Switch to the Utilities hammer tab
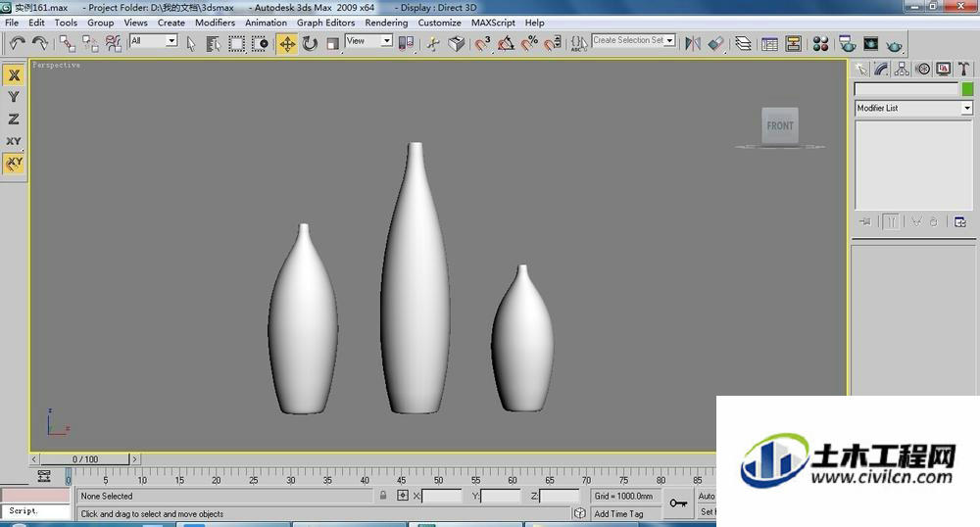Viewport: 980px width, 527px height. coord(963,70)
